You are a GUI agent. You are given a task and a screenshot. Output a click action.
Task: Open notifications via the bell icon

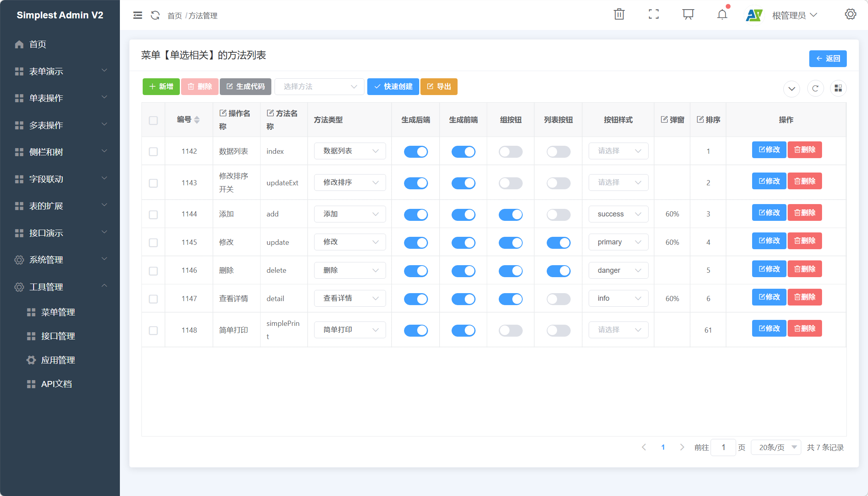[x=722, y=14]
